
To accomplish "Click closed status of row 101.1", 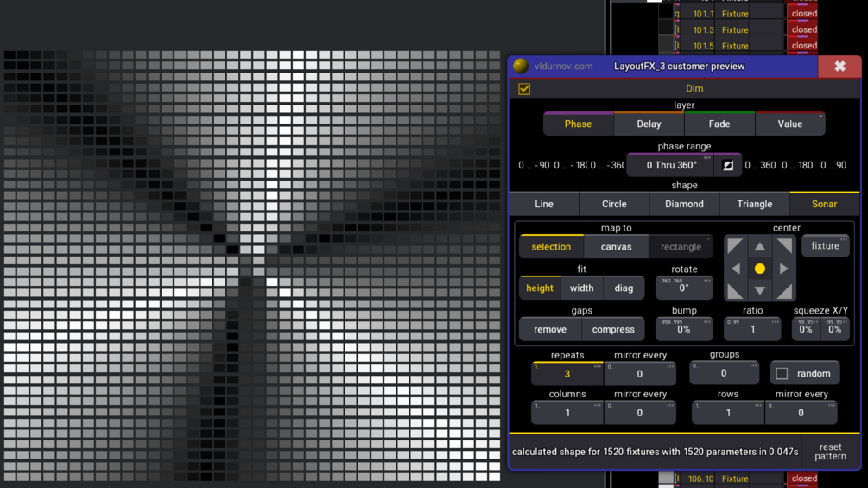I will (x=804, y=13).
